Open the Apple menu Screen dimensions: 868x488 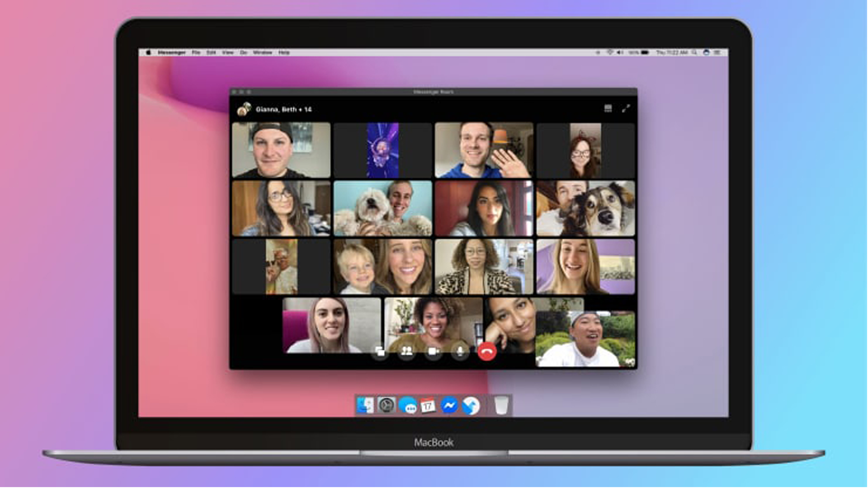click(x=148, y=53)
